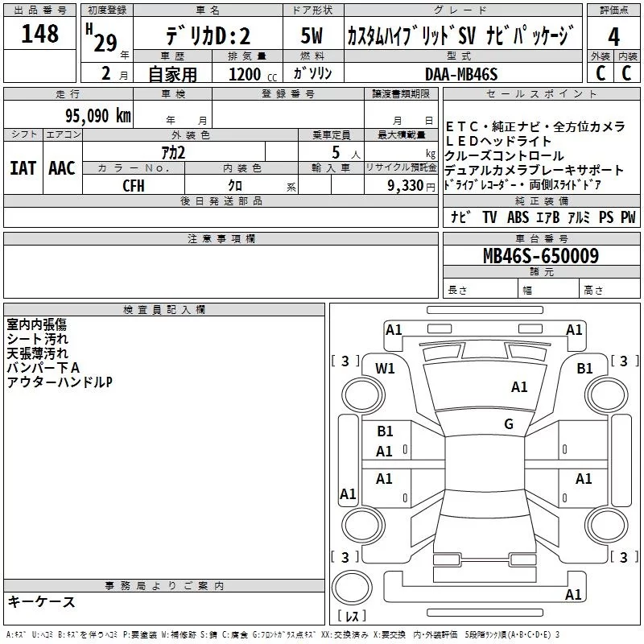Select the office notice キーケース
Image resolution: width=644 pixels, height=644 pixels.
tap(42, 601)
